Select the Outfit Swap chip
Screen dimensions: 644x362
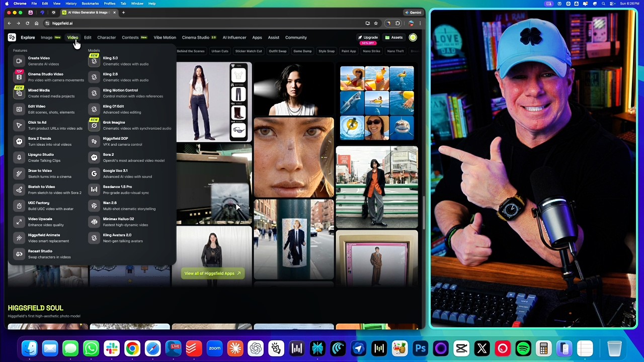pos(277,51)
